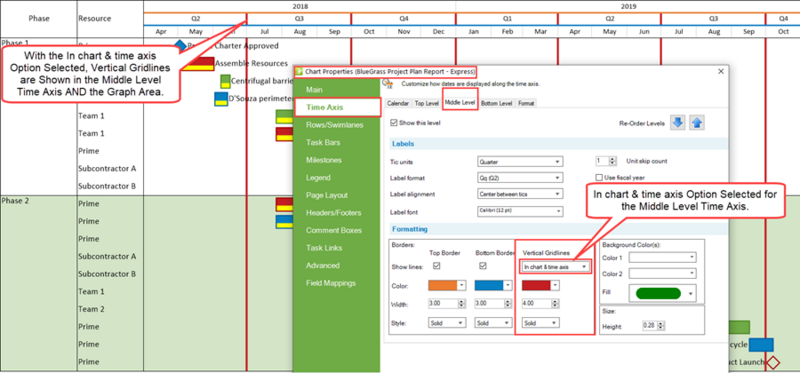The height and width of the screenshot is (373, 800).
Task: Open the Advanced section
Action: [x=322, y=265]
